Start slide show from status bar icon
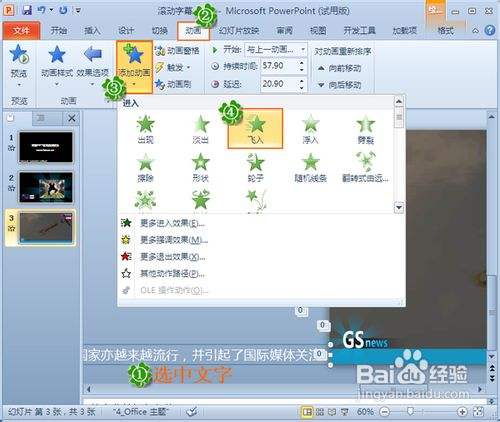Image resolution: width=500 pixels, height=422 pixels. pos(345,412)
